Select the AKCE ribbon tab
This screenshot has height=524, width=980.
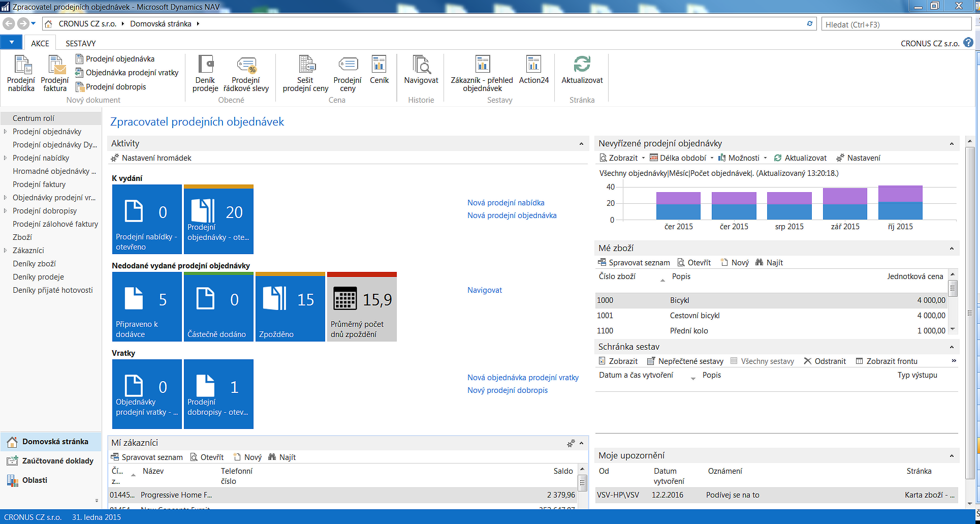pyautogui.click(x=40, y=43)
